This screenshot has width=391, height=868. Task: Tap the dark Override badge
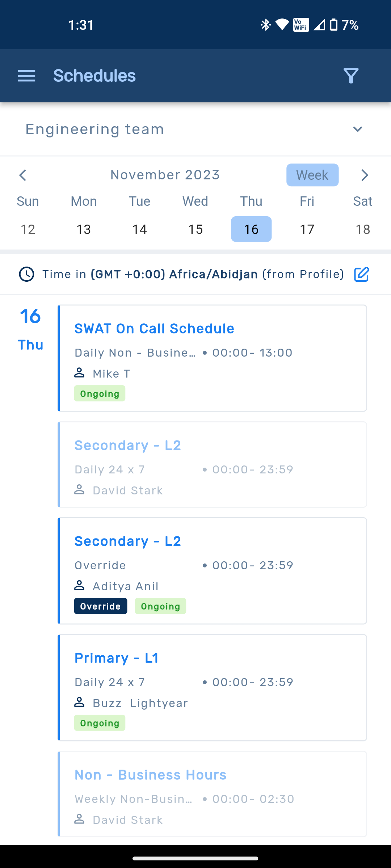click(x=101, y=606)
